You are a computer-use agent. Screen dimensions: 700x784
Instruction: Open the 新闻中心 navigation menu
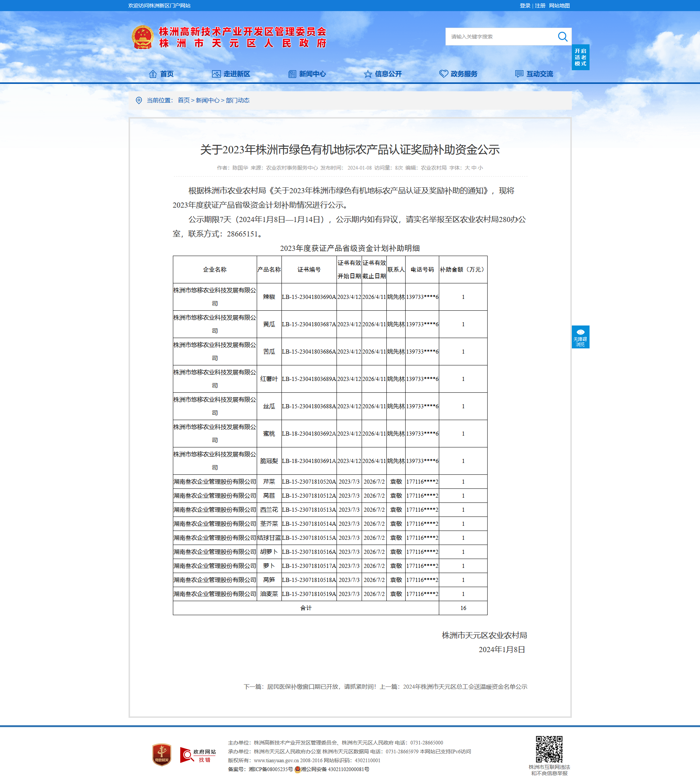[312, 74]
